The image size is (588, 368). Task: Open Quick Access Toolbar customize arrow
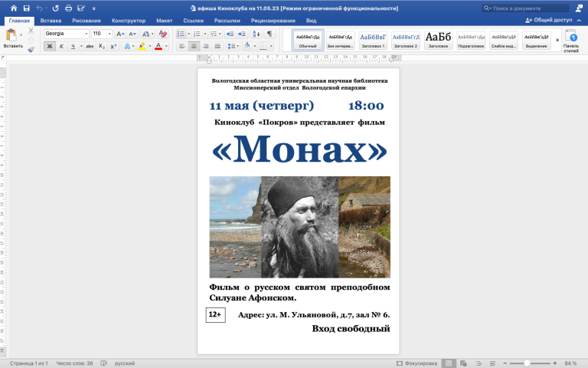tap(93, 8)
